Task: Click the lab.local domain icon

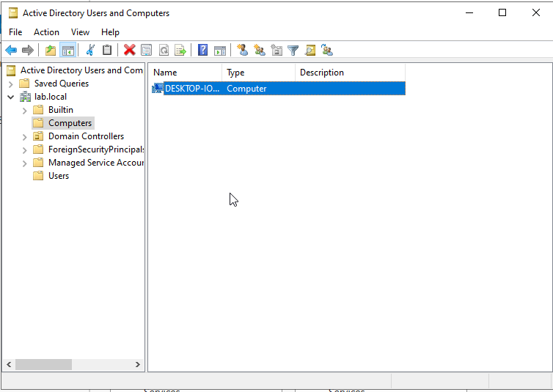Action: tap(25, 97)
